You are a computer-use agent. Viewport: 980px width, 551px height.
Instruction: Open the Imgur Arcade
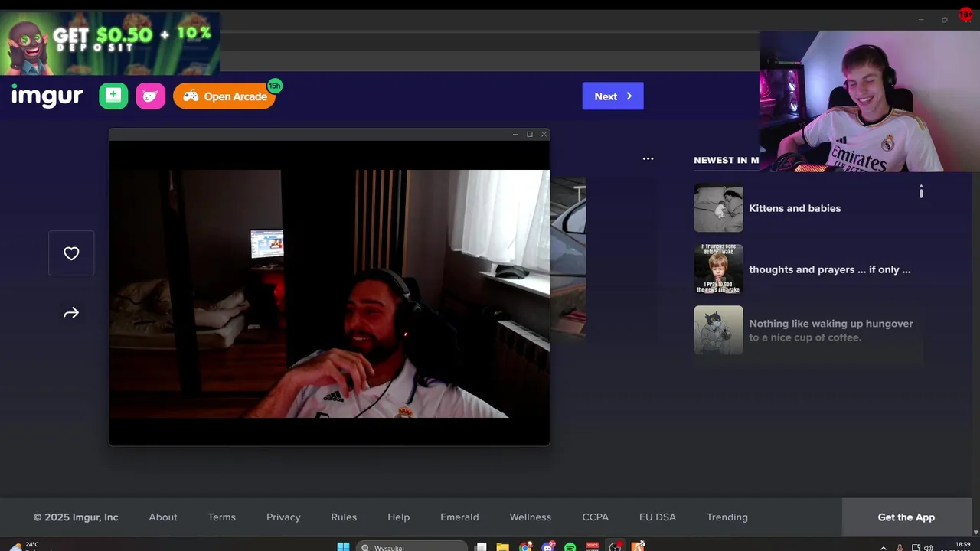click(224, 96)
